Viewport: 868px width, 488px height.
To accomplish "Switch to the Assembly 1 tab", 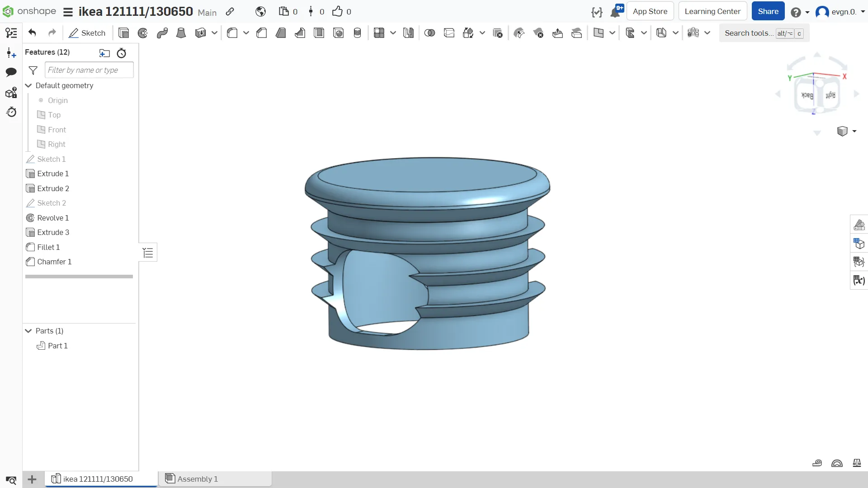I will point(197,479).
